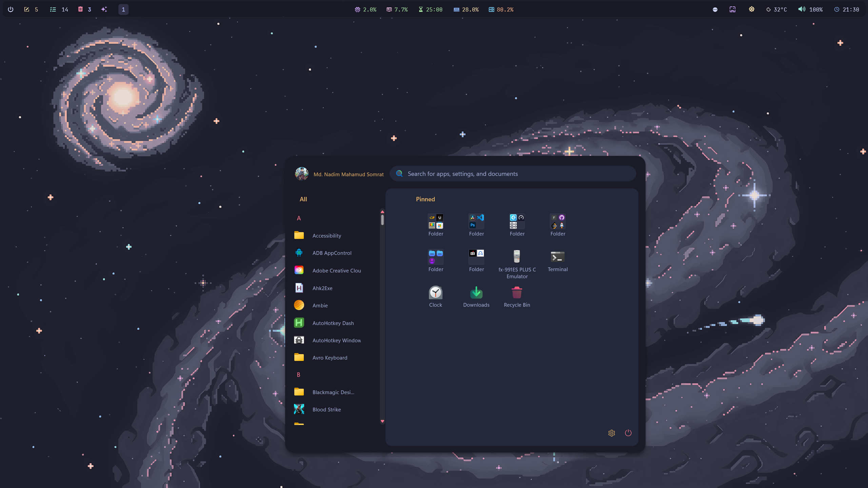Click the GPU usage widget showing 7.7%
Viewport: 868px width, 488px height.
[397, 9]
